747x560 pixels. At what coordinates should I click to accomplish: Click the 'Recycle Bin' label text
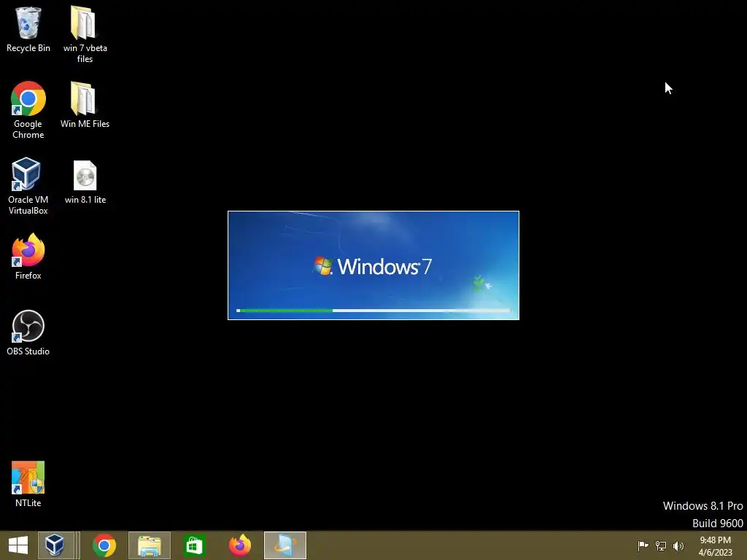pyautogui.click(x=28, y=48)
